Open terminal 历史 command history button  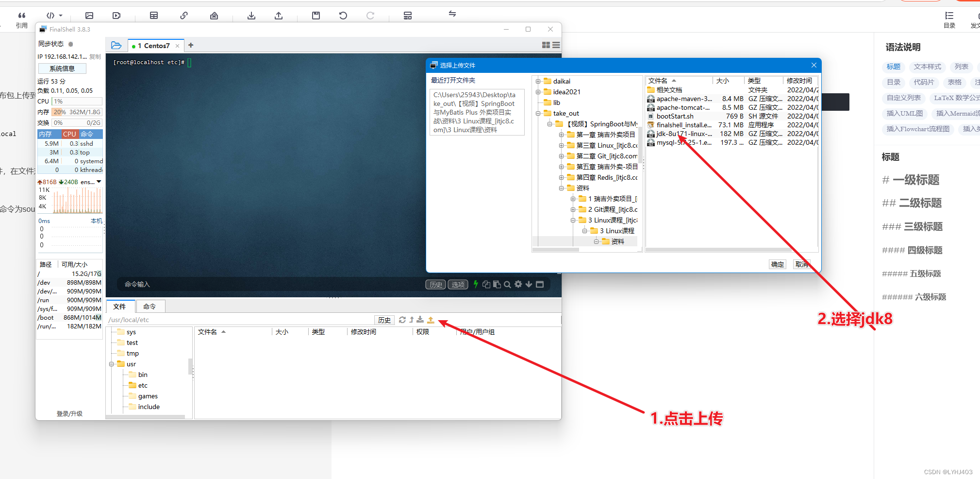[x=436, y=285]
